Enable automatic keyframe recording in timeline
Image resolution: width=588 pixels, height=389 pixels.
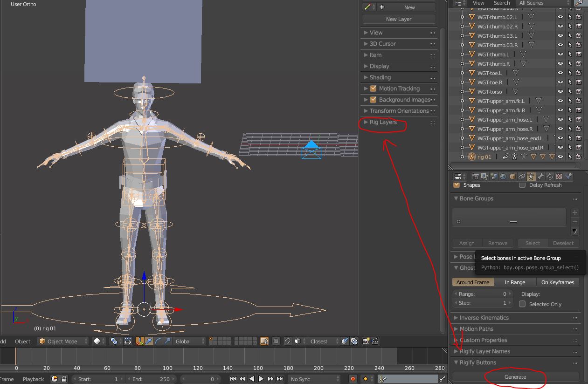tap(353, 379)
